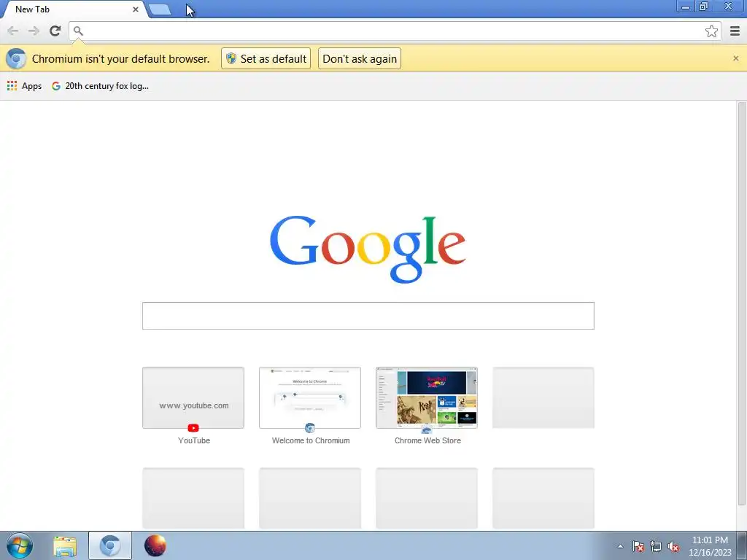Minimize the Chromium window

click(x=686, y=7)
